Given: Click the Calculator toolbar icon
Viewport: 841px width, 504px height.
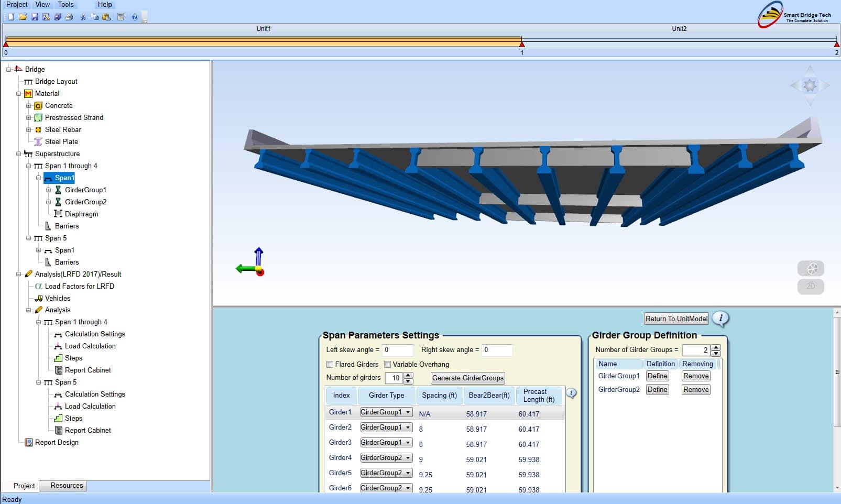Looking at the screenshot, I should (x=121, y=17).
